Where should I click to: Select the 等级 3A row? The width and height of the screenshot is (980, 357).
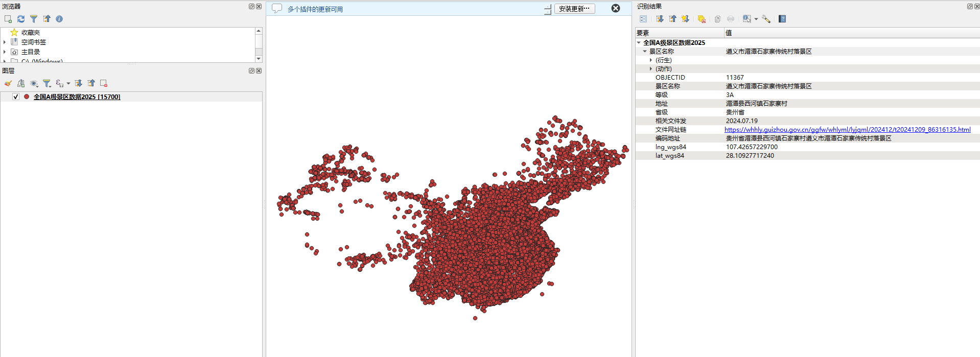(x=807, y=95)
